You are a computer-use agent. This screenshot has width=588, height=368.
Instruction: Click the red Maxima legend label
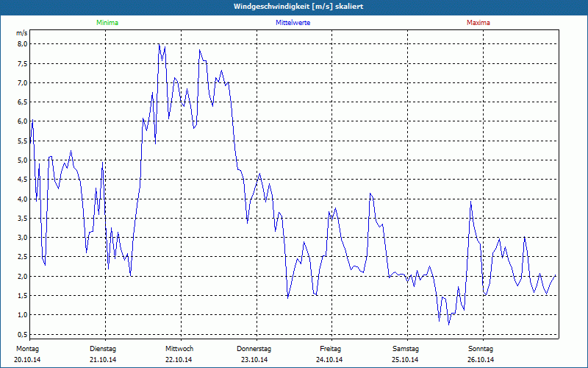coord(478,23)
